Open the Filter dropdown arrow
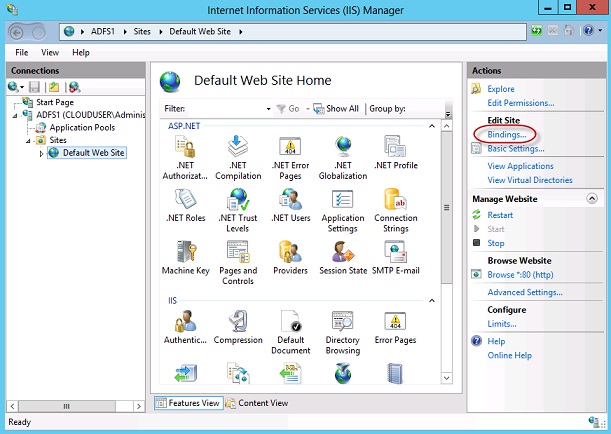611x434 pixels. (268, 109)
